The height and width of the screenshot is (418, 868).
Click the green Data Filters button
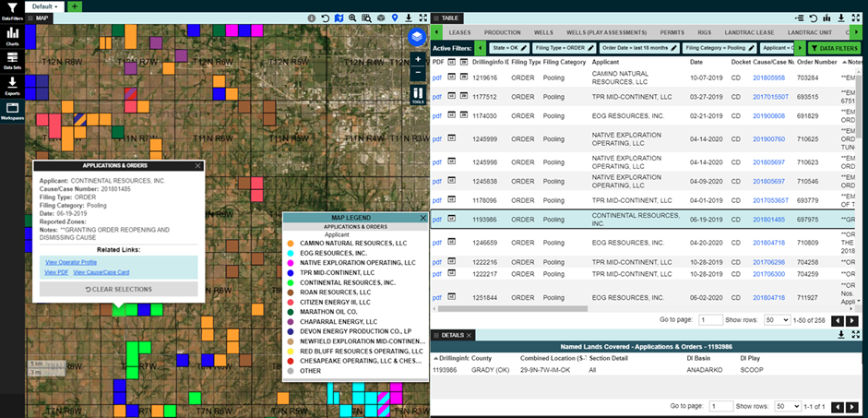(832, 47)
